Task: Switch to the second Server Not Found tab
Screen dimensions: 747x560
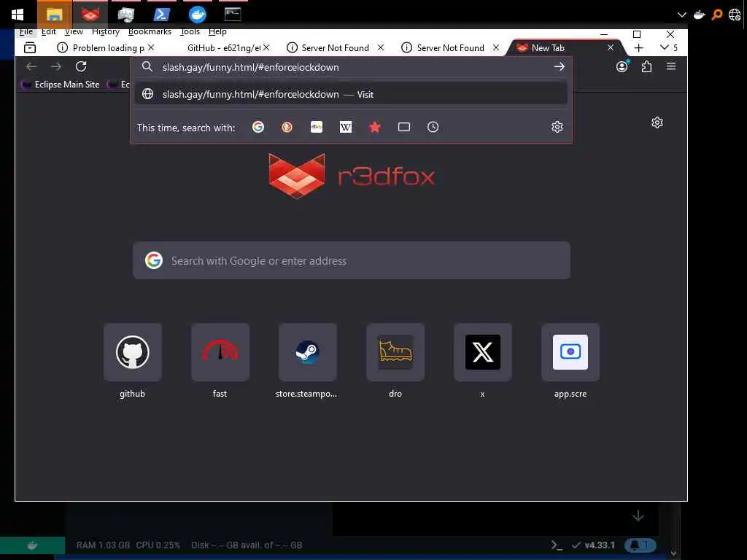Action: [x=449, y=47]
